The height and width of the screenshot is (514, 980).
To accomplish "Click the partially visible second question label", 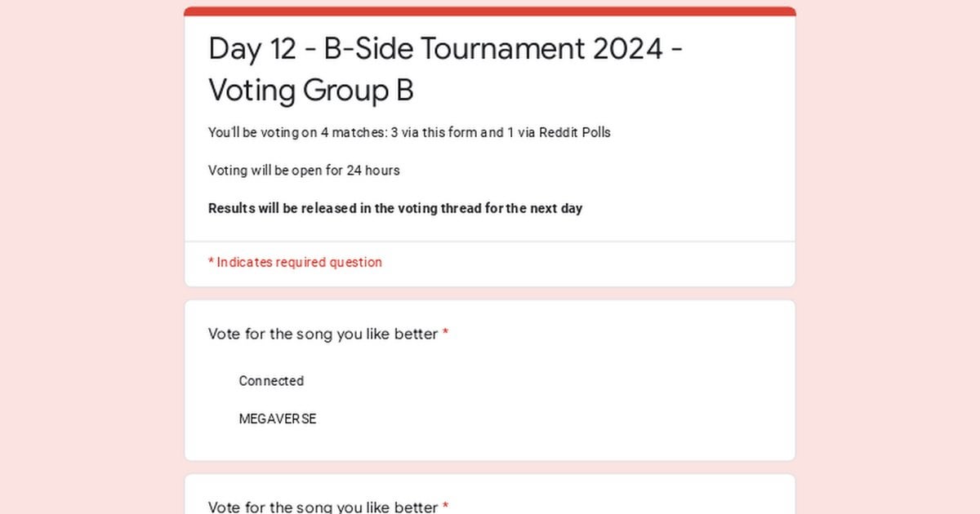I will pyautogui.click(x=323, y=507).
